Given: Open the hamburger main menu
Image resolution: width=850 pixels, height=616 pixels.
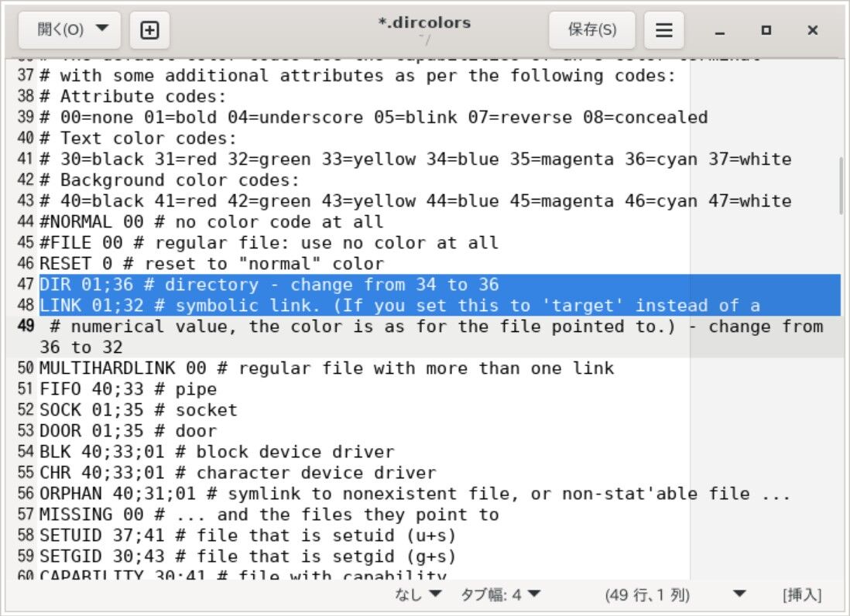Looking at the screenshot, I should (664, 29).
